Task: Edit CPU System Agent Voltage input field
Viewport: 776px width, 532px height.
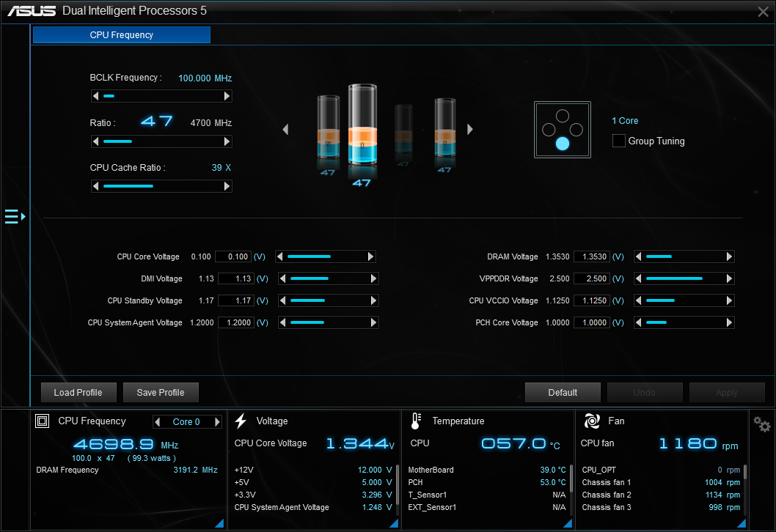Action: point(236,322)
